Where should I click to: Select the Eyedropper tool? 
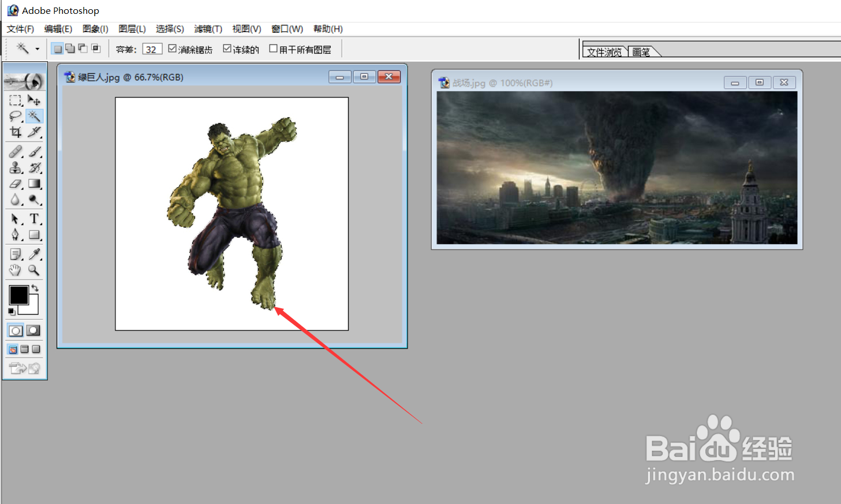pyautogui.click(x=34, y=254)
